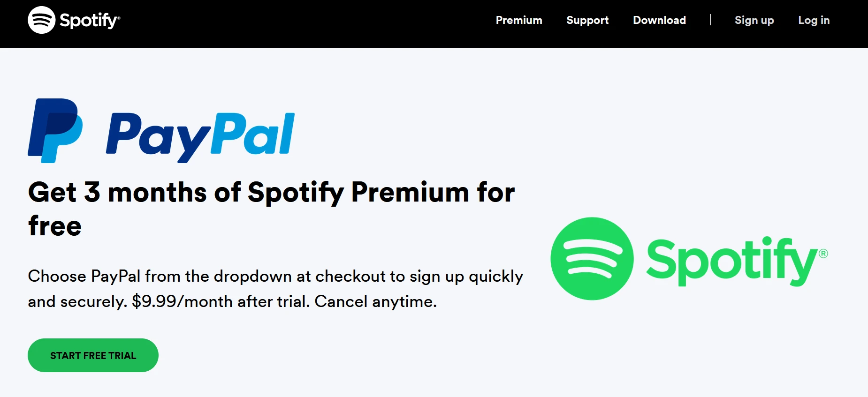Open the Premium navigation item
Screen dimensions: 868x397
tap(519, 20)
